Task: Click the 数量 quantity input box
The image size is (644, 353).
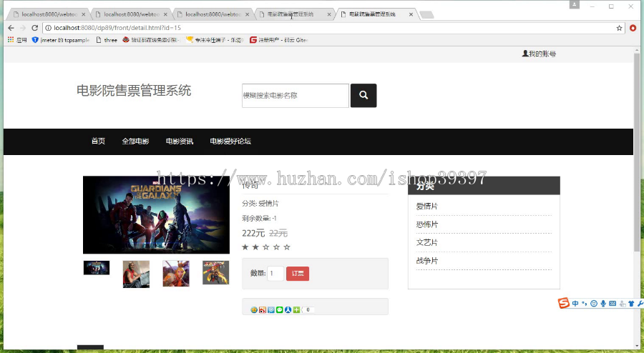Action: [x=275, y=274]
